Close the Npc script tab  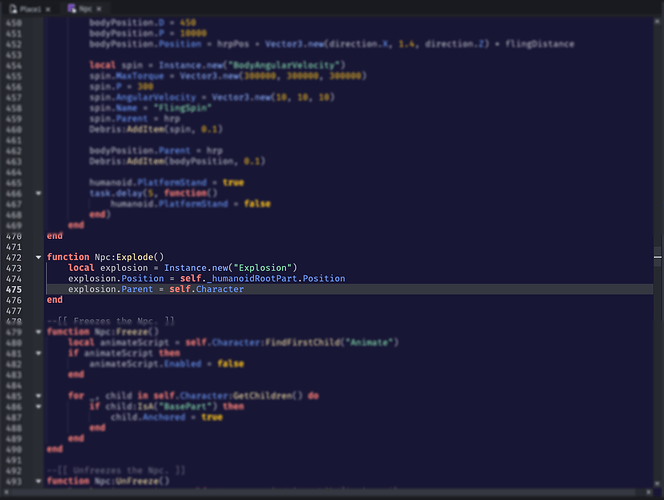[99, 8]
